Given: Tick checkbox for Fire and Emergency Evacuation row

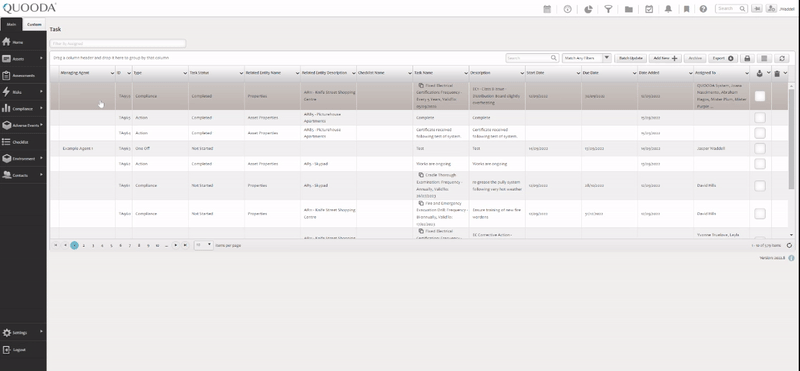Looking at the screenshot, I should pyautogui.click(x=760, y=213).
